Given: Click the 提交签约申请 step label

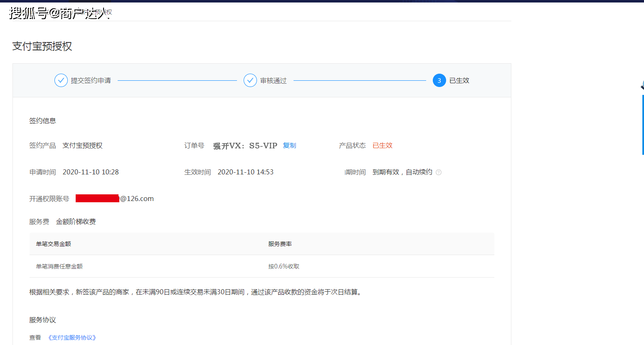Looking at the screenshot, I should point(91,80).
